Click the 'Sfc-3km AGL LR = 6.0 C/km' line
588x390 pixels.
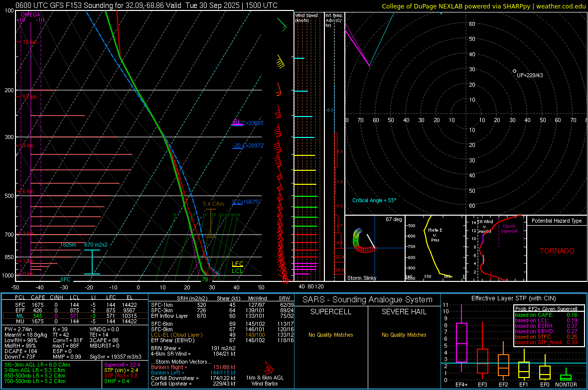click(x=37, y=365)
